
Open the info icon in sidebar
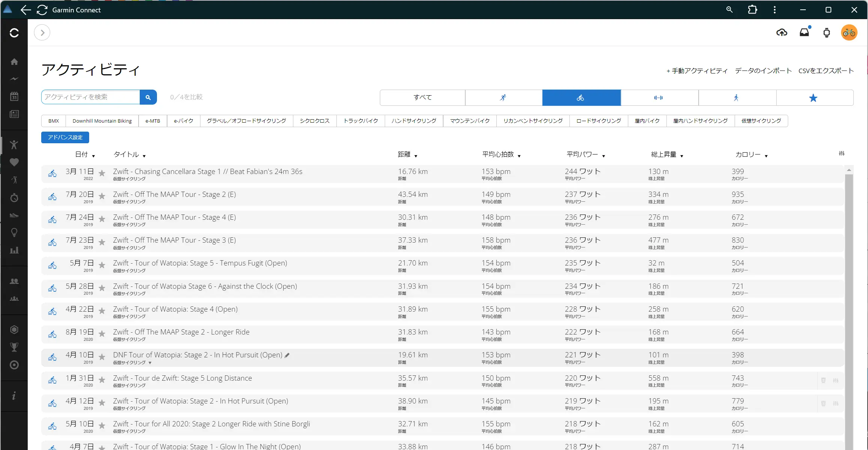point(14,396)
